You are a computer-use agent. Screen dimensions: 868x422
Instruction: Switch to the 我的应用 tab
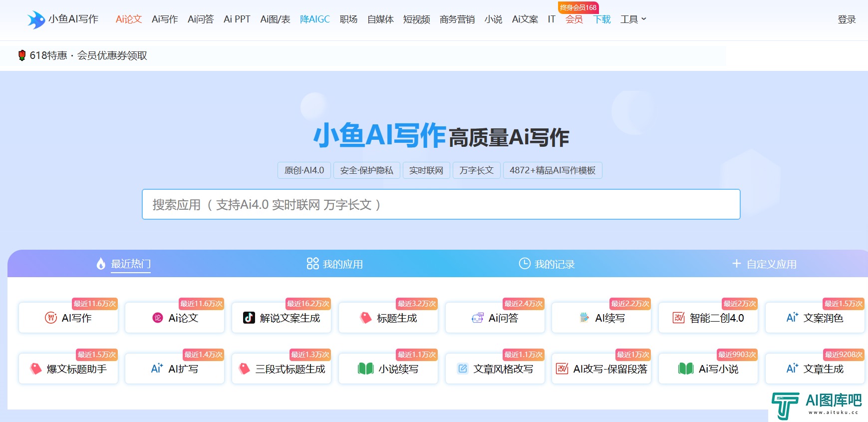pos(335,264)
